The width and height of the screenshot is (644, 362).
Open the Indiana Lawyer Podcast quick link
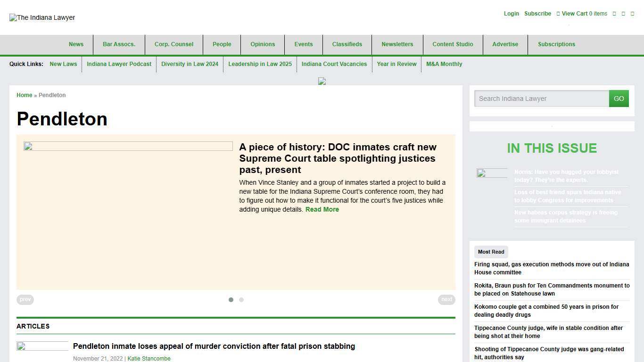(x=119, y=64)
